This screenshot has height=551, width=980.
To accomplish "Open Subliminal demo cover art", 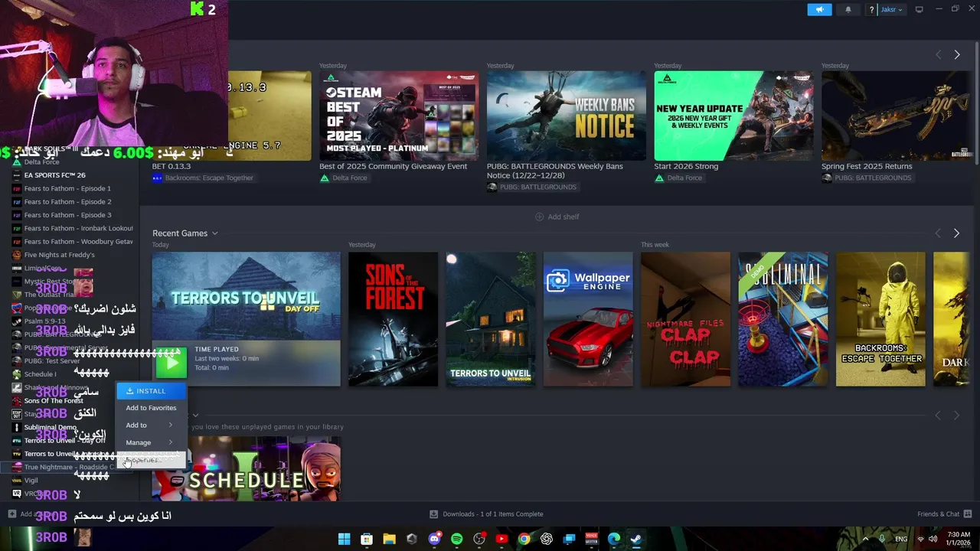I will (782, 319).
